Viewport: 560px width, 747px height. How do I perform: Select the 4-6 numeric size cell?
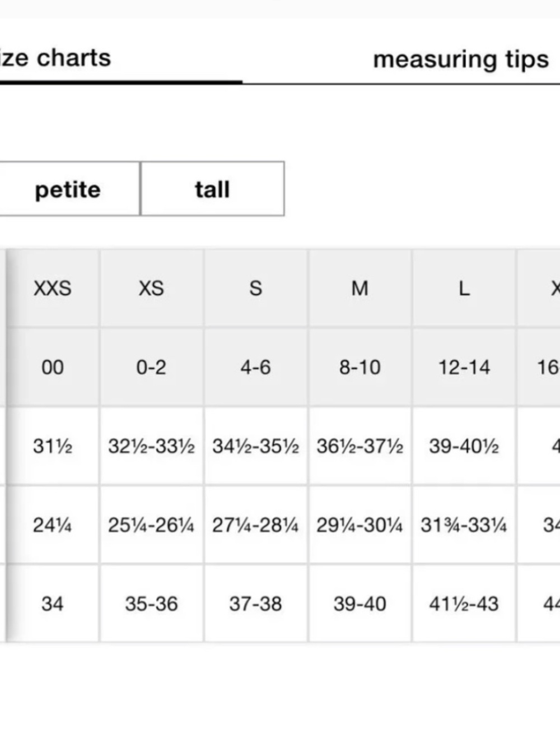tap(255, 367)
